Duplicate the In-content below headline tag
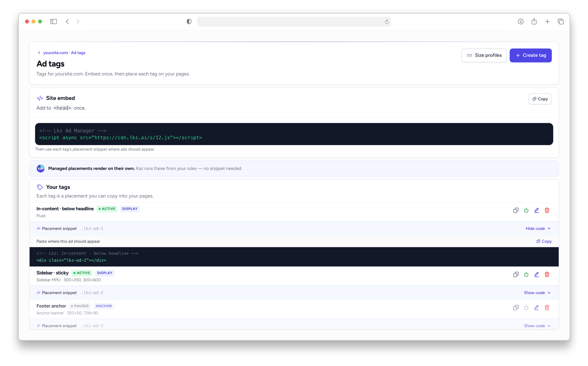 [x=516, y=210]
